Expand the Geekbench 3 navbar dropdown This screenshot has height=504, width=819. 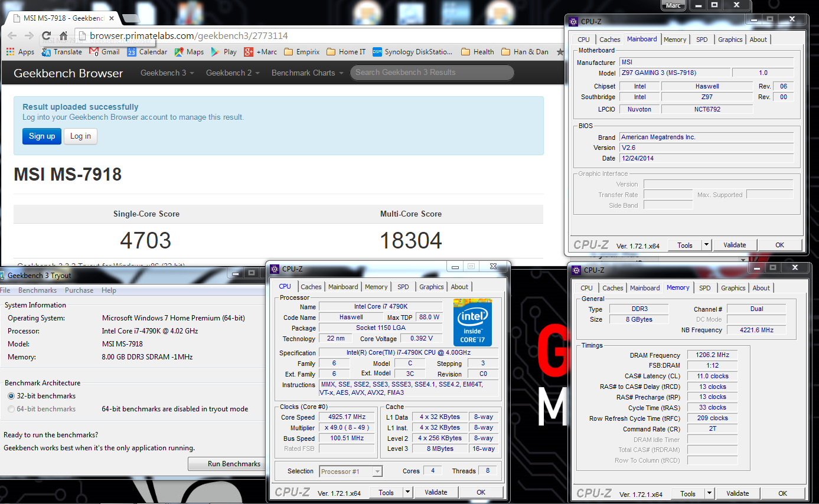click(167, 73)
